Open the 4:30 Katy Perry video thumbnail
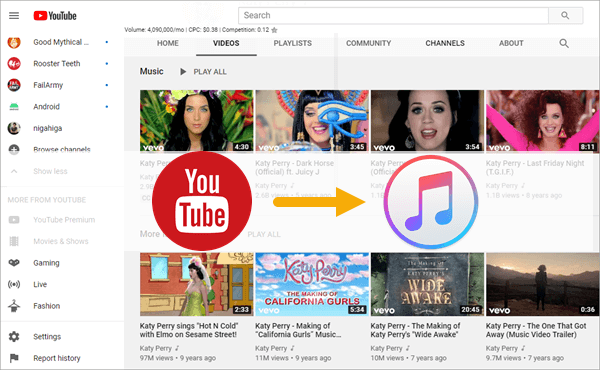The height and width of the screenshot is (370, 600). (x=196, y=121)
